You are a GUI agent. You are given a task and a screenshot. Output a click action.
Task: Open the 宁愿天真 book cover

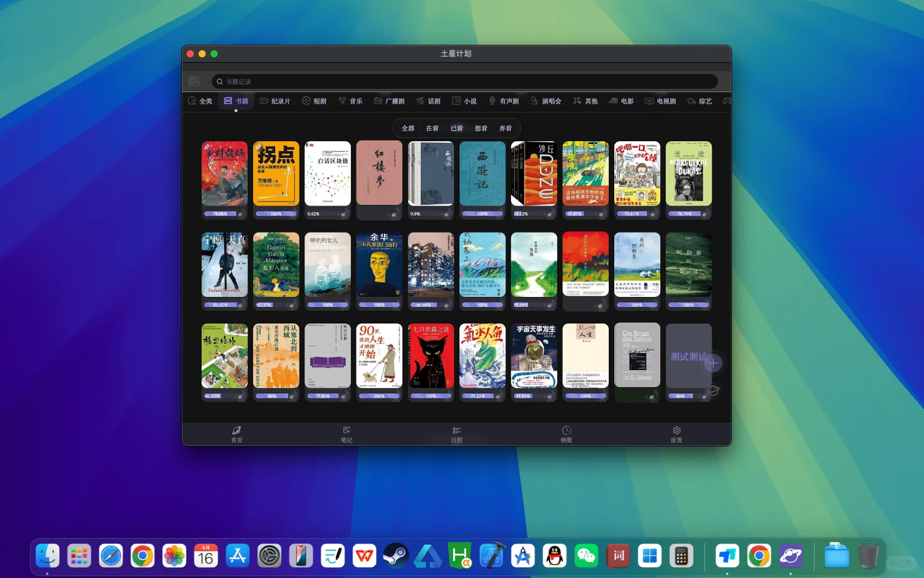[224, 265]
